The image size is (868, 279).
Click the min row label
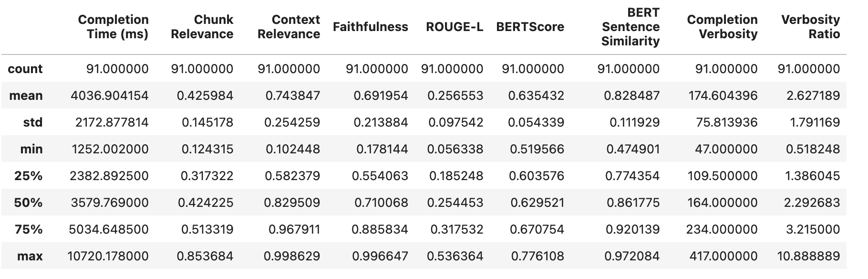[x=31, y=149]
